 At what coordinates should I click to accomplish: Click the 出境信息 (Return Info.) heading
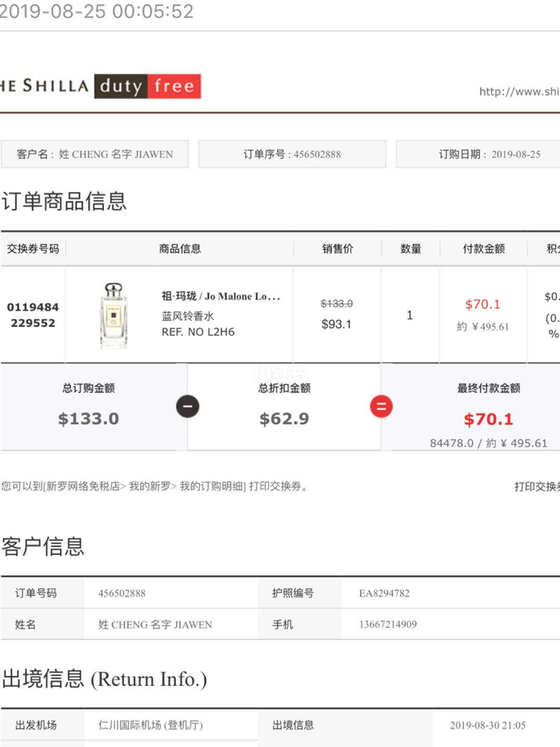[x=104, y=679]
